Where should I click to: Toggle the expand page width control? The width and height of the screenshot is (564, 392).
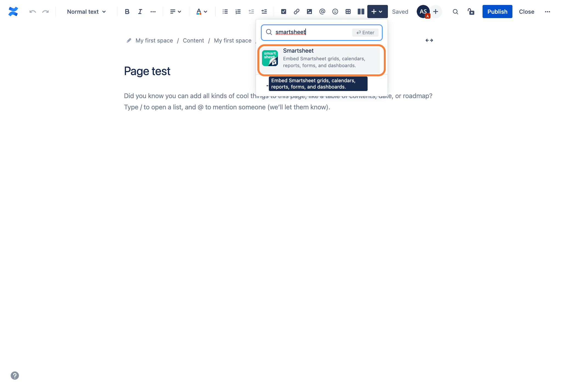tap(429, 40)
